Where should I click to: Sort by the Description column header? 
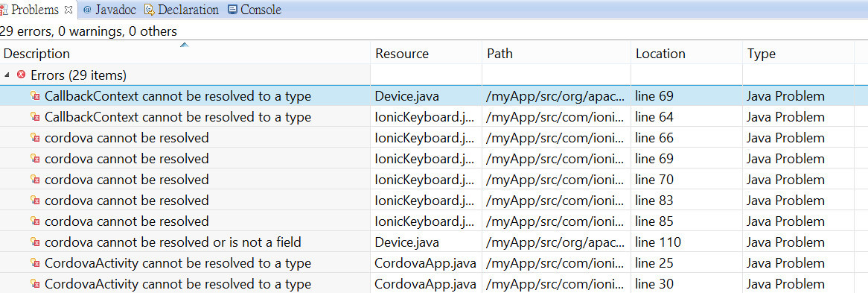(185, 53)
